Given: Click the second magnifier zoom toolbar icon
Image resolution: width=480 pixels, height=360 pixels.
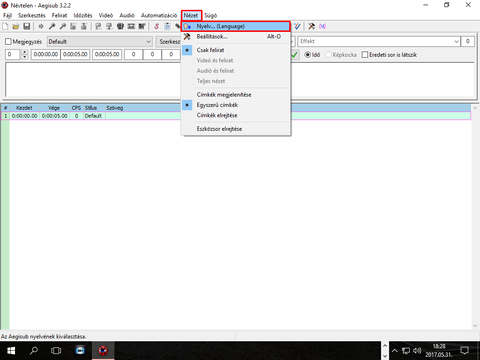Looking at the screenshot, I should click(62, 26).
